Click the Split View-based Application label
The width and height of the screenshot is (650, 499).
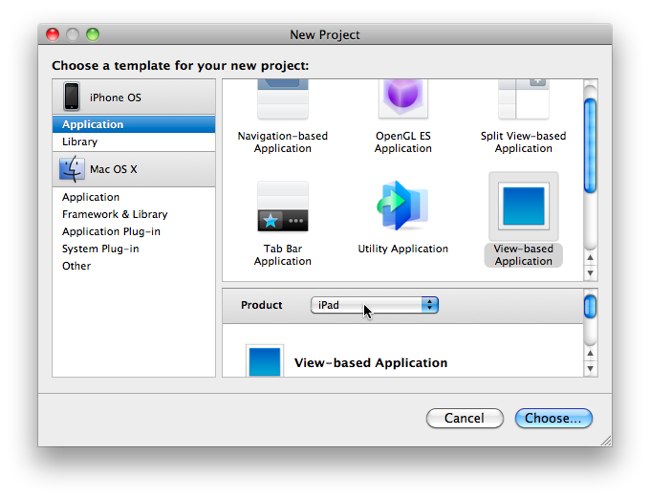524,142
